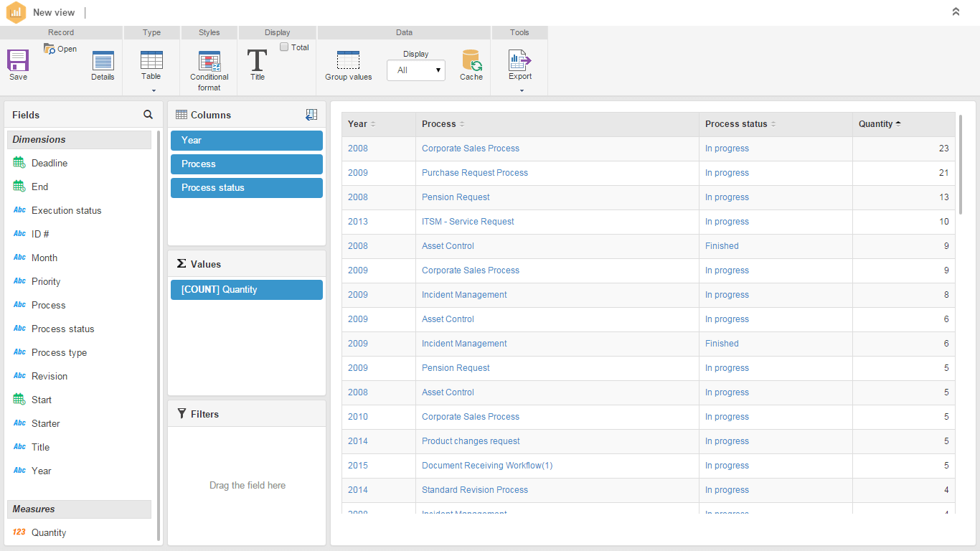
Task: Select the [COUNT] Quantity value pill
Action: 247,290
